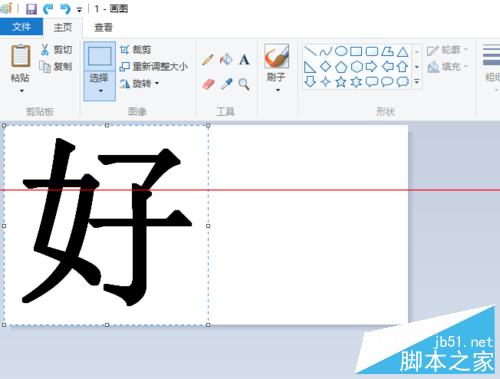Select the Rectangle shape
The height and width of the screenshot is (379, 500).
[x=356, y=51]
